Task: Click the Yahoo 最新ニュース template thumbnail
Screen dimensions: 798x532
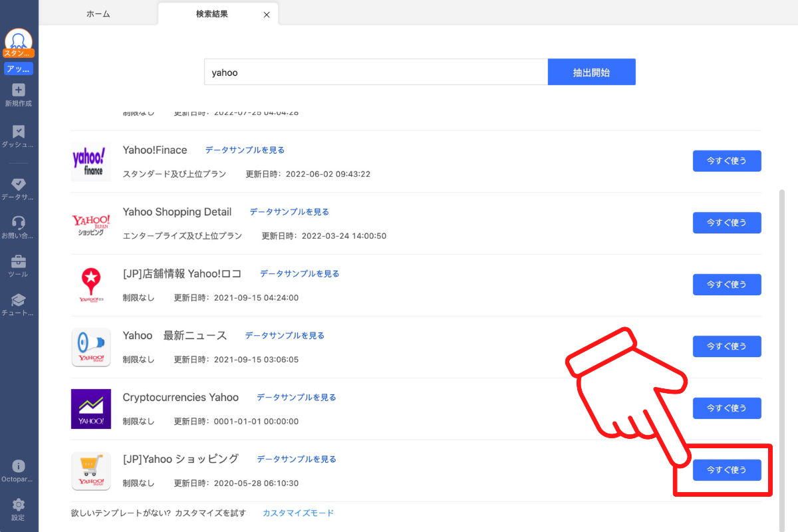Action: [x=91, y=347]
